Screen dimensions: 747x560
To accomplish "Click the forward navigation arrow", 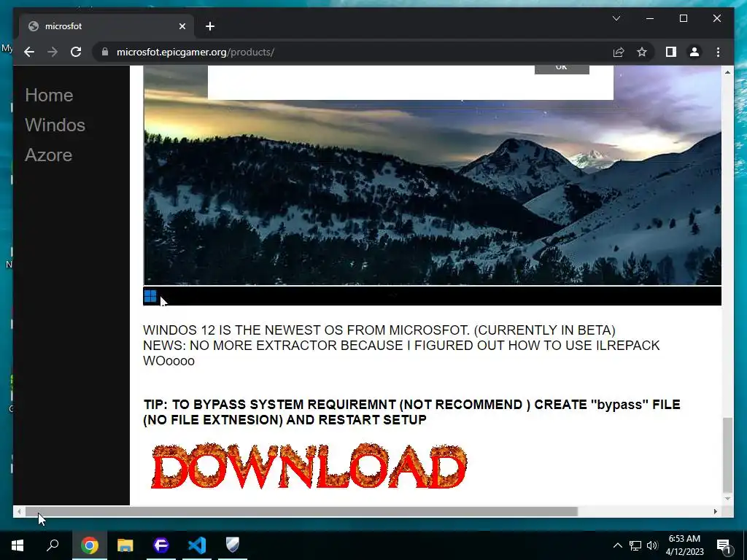I will tap(53, 52).
